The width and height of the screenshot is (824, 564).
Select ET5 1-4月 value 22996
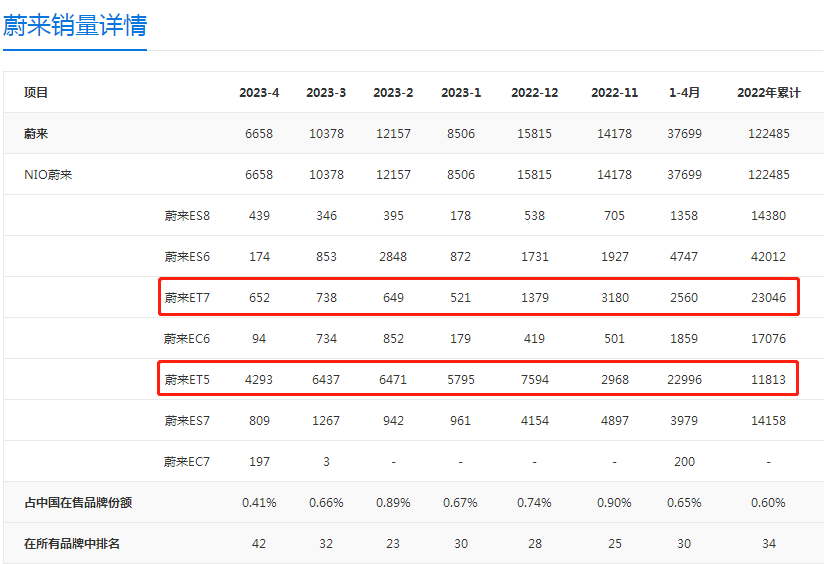[684, 380]
